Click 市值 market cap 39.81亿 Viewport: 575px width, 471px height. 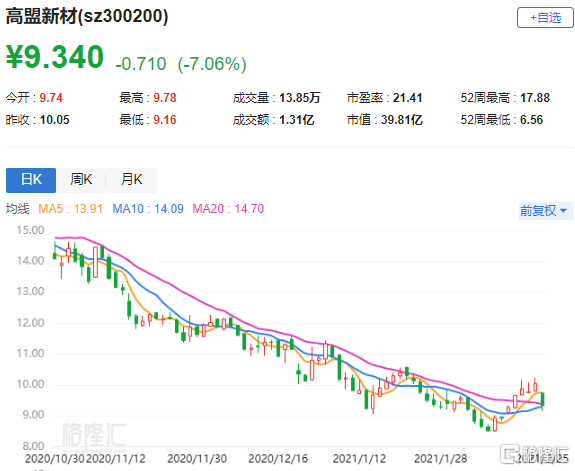pyautogui.click(x=402, y=120)
